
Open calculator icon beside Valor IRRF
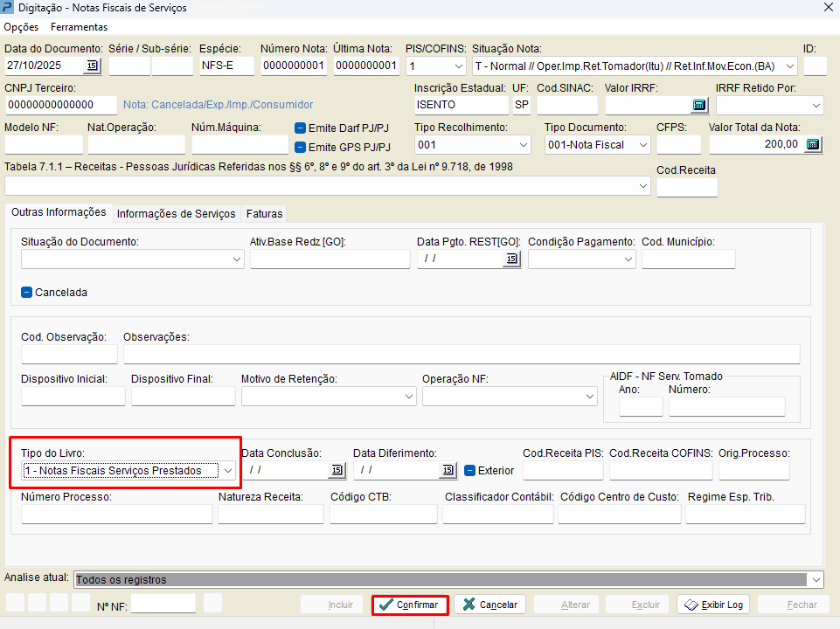point(698,106)
